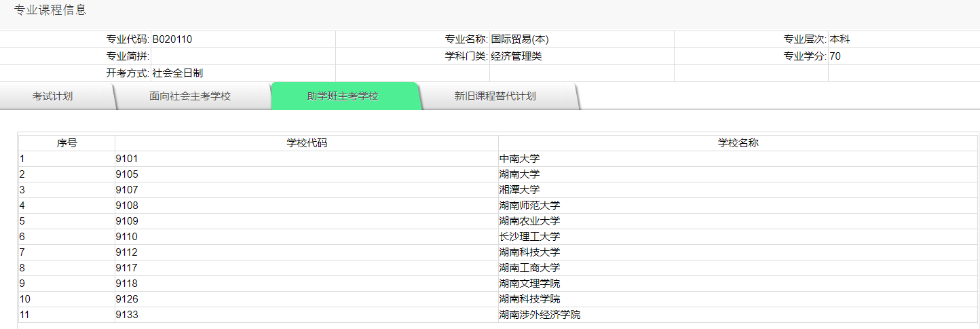This screenshot has height=329, width=980.
Task: Select school name 湖南大学
Action: click(520, 174)
